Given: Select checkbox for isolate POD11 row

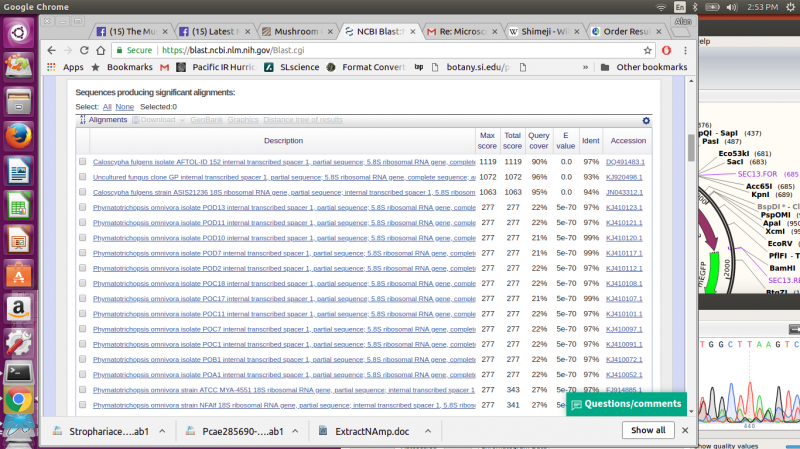Looking at the screenshot, I should [83, 222].
